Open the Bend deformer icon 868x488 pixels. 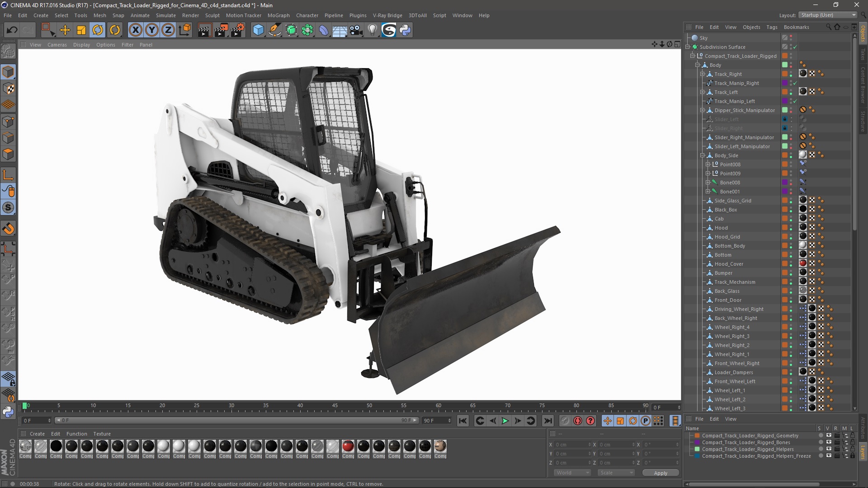coord(324,30)
